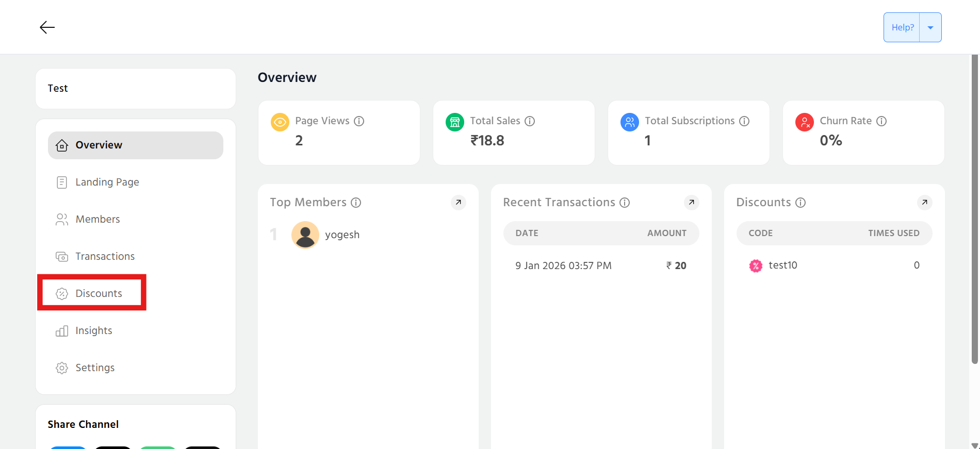
Task: Click the back arrow icon
Action: [47, 27]
